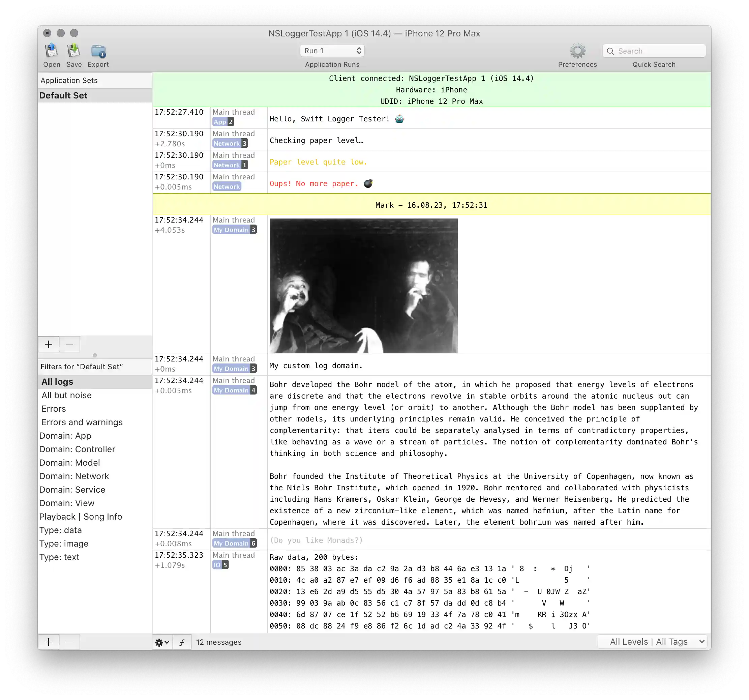Export the captured logs
Image resolution: width=749 pixels, height=700 pixels.
coord(98,51)
